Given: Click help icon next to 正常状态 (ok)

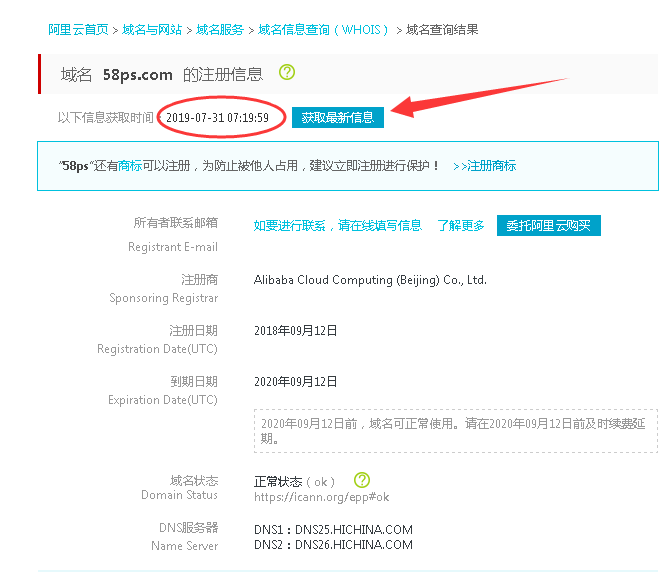Looking at the screenshot, I should click(362, 480).
